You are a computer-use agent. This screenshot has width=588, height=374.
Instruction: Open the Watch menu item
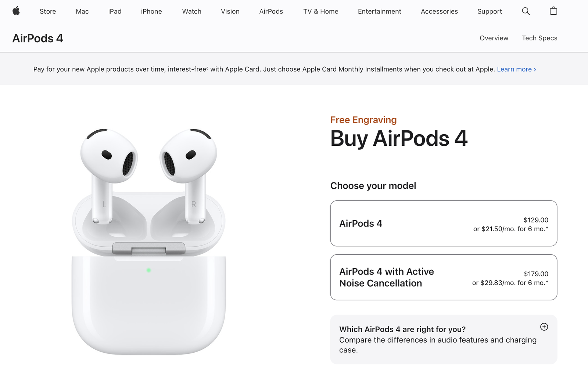(192, 11)
